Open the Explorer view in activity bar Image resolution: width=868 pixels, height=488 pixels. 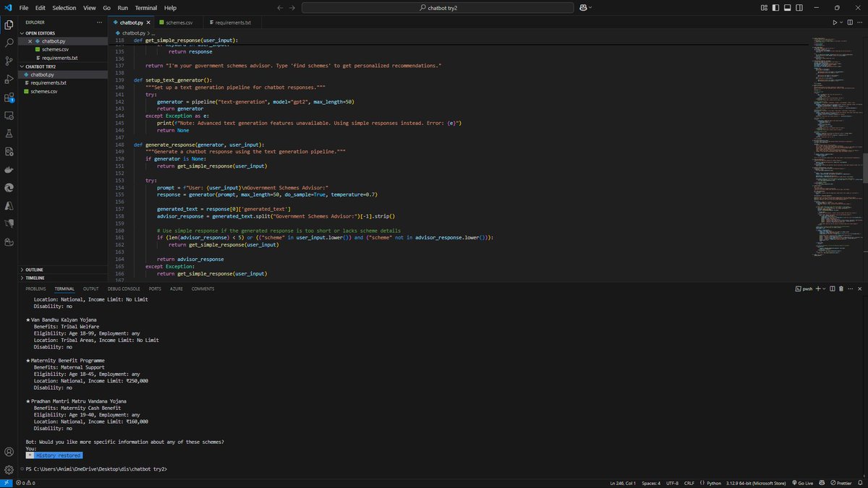tap(9, 25)
